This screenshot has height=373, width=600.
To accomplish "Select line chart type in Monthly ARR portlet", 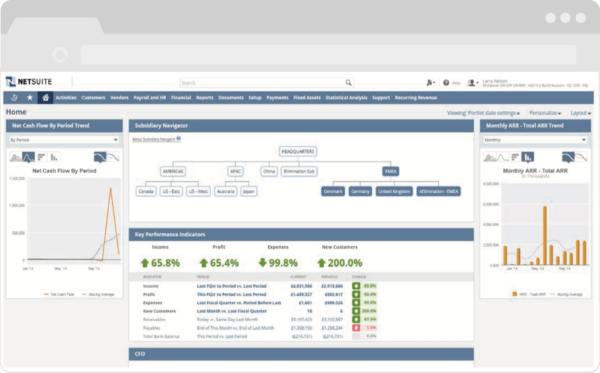I will (502, 157).
